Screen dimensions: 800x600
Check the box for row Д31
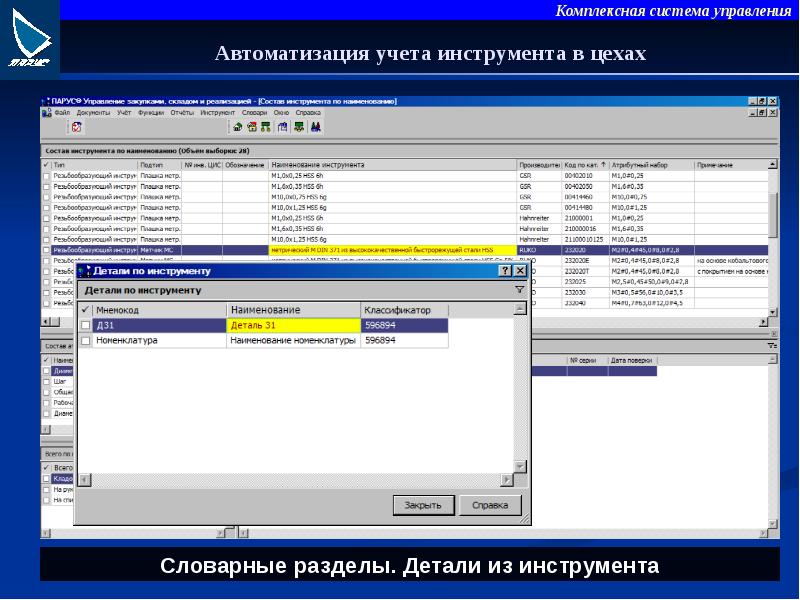86,325
